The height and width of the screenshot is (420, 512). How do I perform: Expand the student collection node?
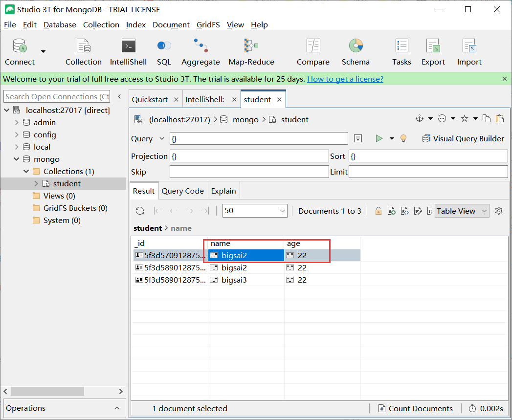[36, 183]
